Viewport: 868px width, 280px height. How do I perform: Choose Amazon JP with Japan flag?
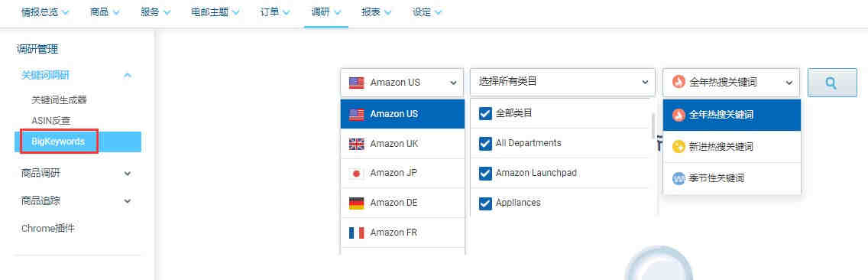[x=403, y=173]
